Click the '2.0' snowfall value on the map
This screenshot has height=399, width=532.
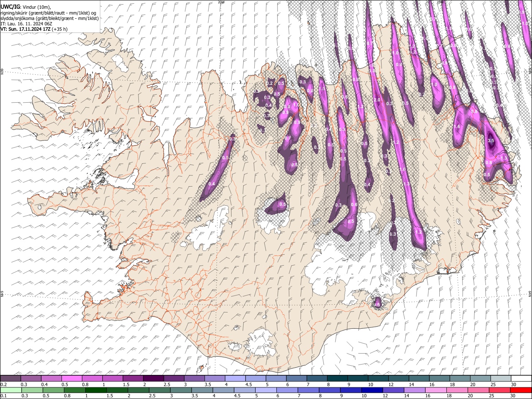(x=377, y=100)
